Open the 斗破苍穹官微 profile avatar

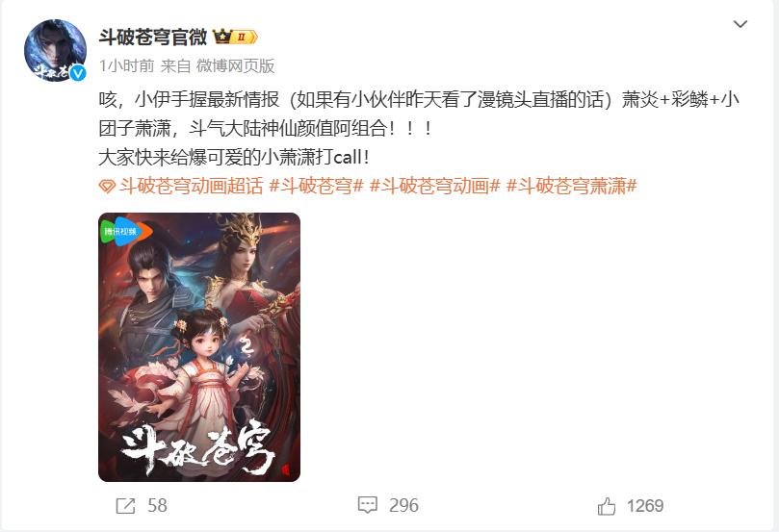pos(55,50)
